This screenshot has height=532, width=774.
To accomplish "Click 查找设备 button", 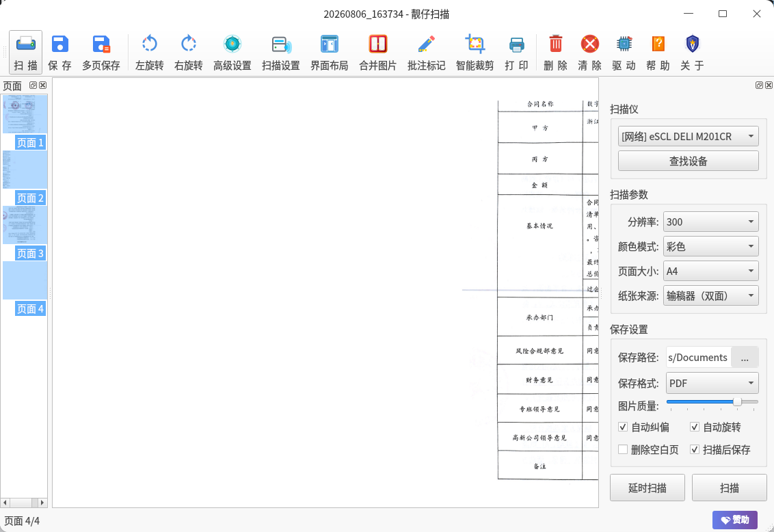I will 688,161.
